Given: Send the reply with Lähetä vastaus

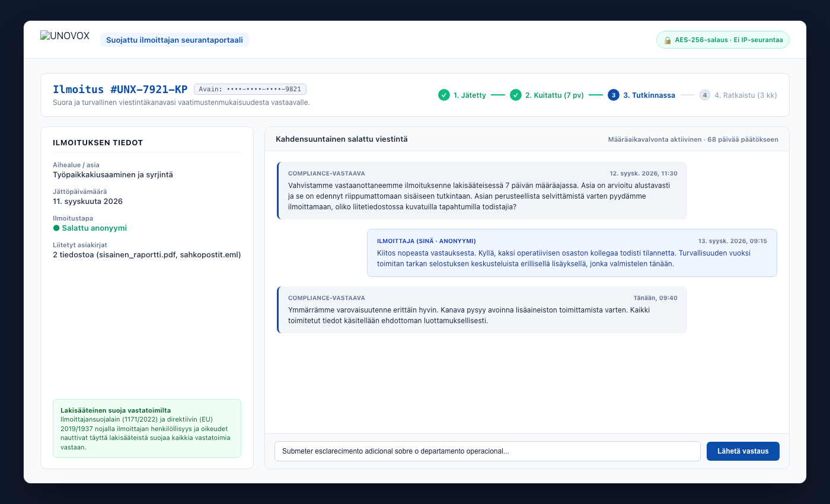Looking at the screenshot, I should pos(743,451).
